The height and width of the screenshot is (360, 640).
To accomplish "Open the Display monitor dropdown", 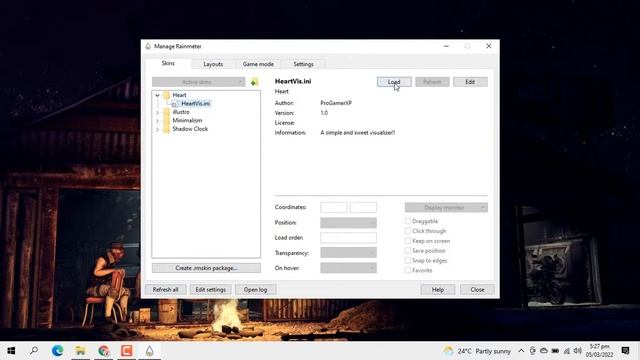I will point(446,207).
